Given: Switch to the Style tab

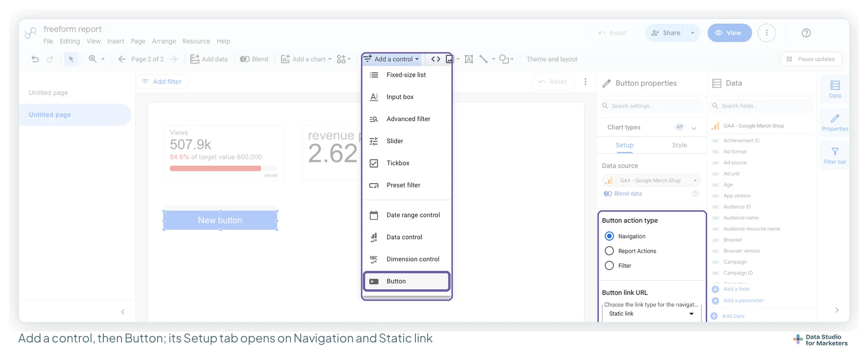Looking at the screenshot, I should (x=679, y=145).
